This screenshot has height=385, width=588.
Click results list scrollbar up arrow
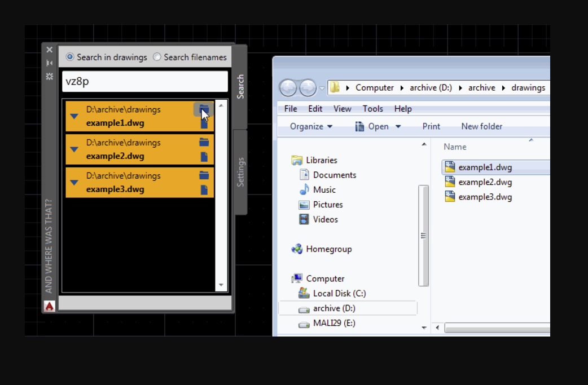(x=221, y=105)
